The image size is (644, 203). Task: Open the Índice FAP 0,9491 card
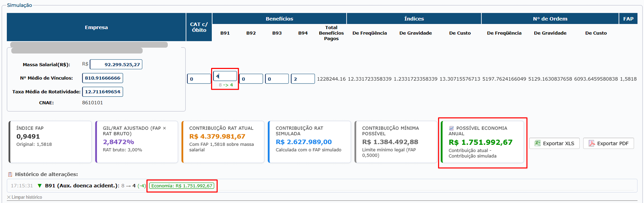coord(50,142)
